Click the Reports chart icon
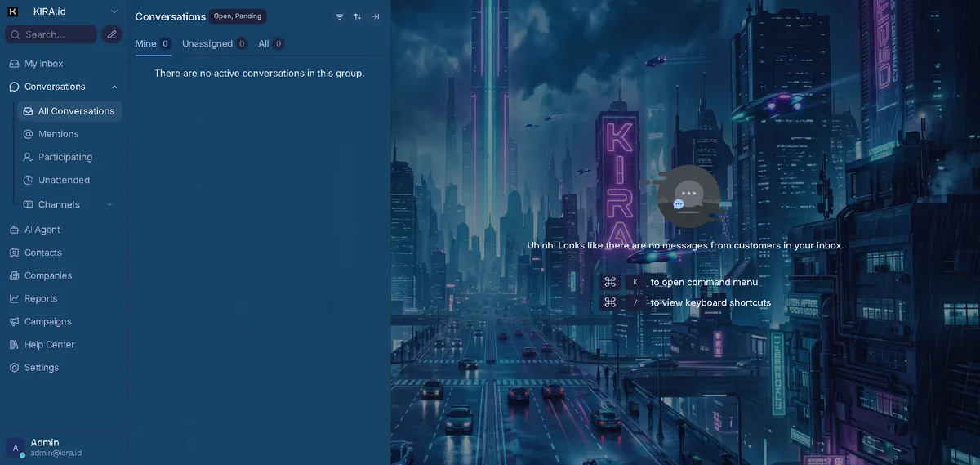This screenshot has height=465, width=980. pyautogui.click(x=14, y=298)
